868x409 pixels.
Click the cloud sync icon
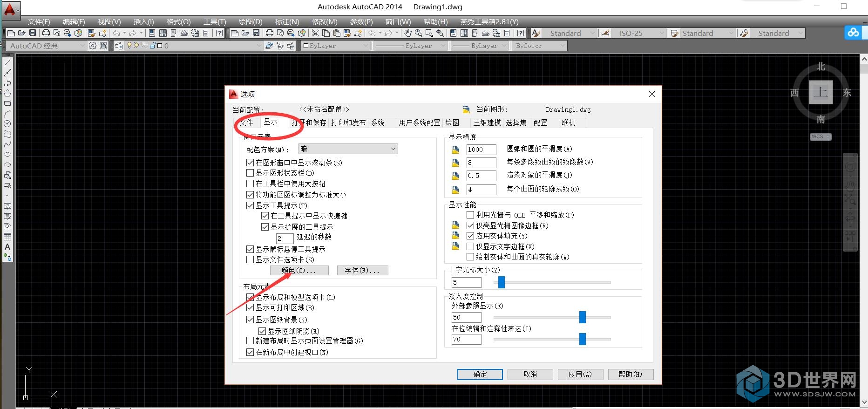click(853, 33)
